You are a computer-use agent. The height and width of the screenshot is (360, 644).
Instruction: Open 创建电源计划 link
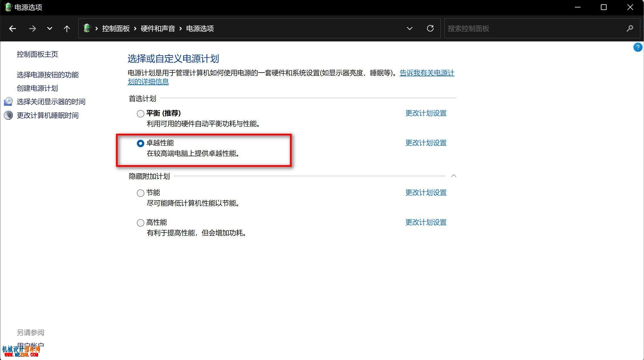[x=37, y=88]
